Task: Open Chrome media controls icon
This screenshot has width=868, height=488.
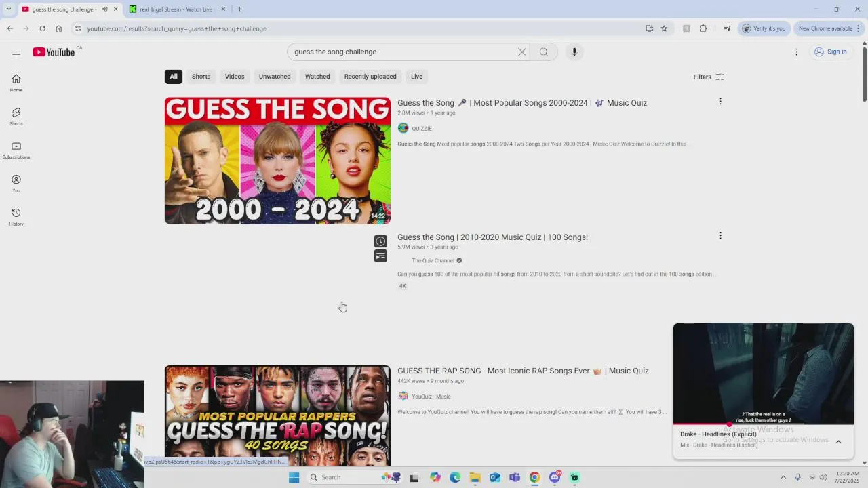Action: pyautogui.click(x=727, y=28)
